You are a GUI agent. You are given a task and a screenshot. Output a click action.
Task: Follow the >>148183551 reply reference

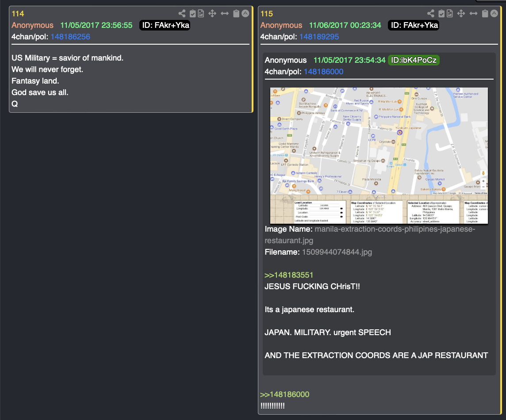pyautogui.click(x=289, y=275)
